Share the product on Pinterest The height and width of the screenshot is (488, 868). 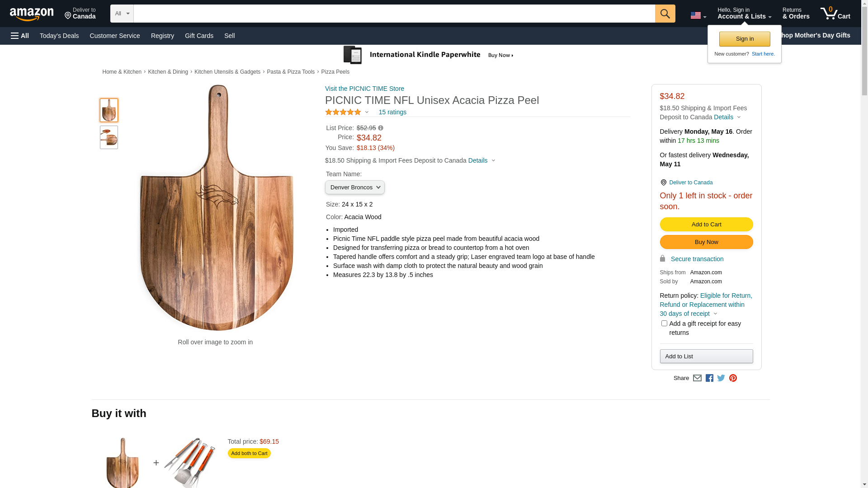pyautogui.click(x=733, y=378)
